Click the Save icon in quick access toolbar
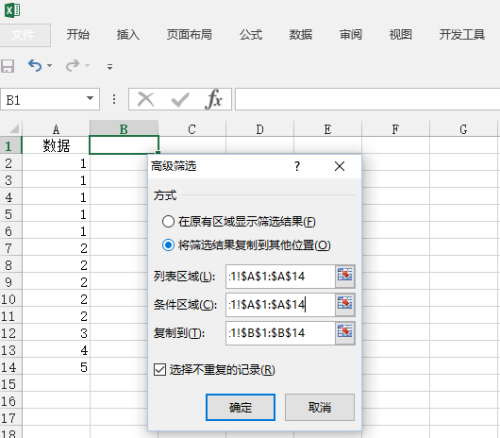This screenshot has width=500, height=438. point(8,66)
